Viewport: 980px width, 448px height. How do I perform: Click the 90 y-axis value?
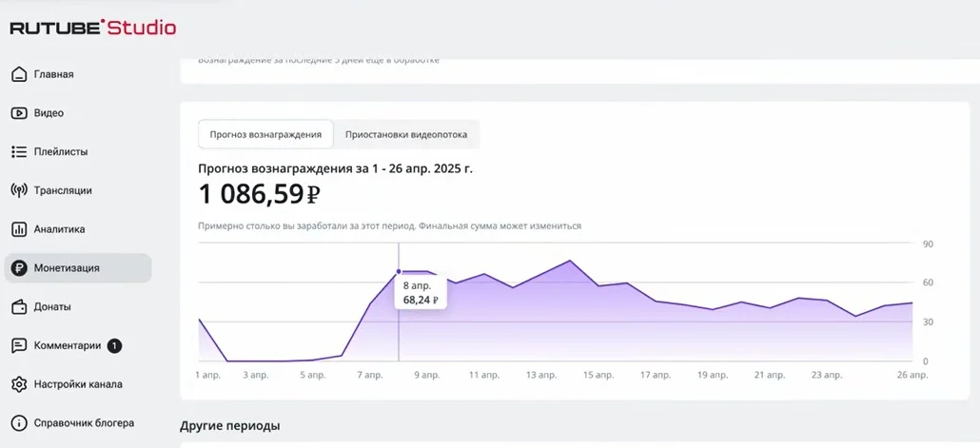tap(928, 244)
